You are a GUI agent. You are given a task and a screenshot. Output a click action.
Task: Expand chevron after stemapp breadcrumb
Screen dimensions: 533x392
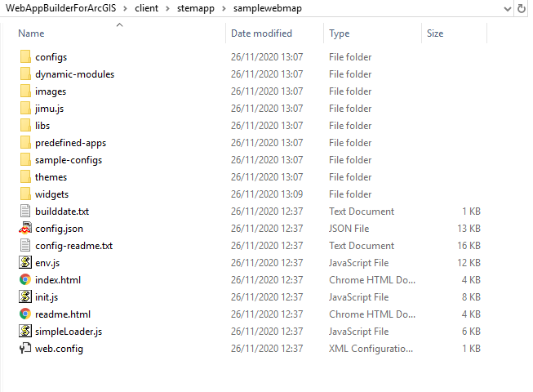pos(224,8)
